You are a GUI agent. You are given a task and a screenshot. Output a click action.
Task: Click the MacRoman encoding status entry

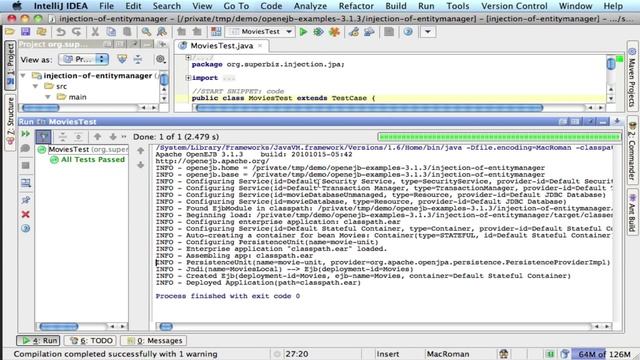pos(448,354)
